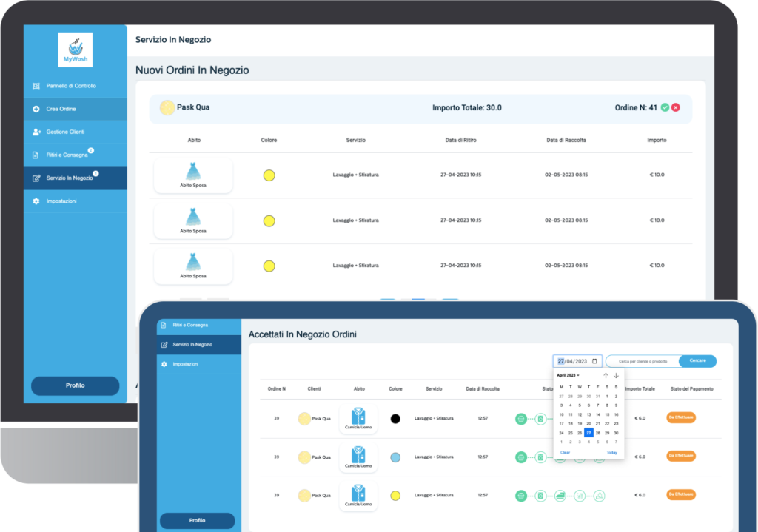Viewport: 758px width, 532px height.
Task: Click Da Effettuare button in blue swatch row
Action: point(681,456)
